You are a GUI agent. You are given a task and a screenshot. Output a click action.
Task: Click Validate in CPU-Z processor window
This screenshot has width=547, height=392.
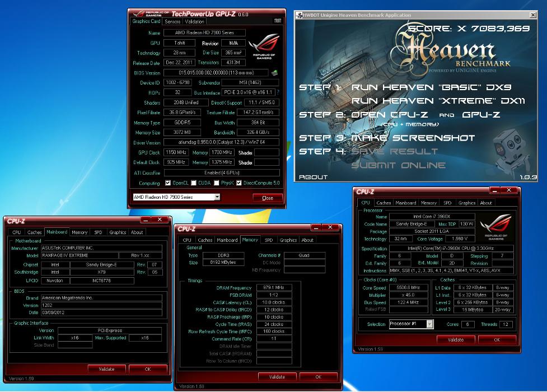[456, 340]
